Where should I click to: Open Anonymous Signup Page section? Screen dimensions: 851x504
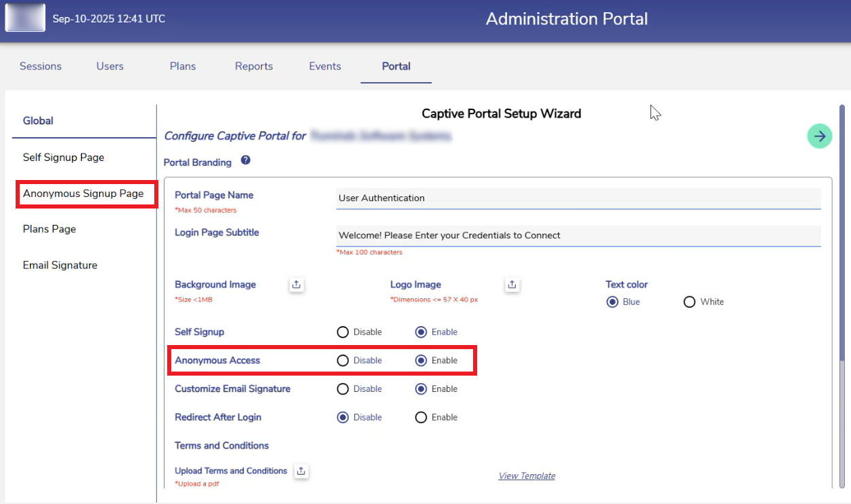[84, 194]
